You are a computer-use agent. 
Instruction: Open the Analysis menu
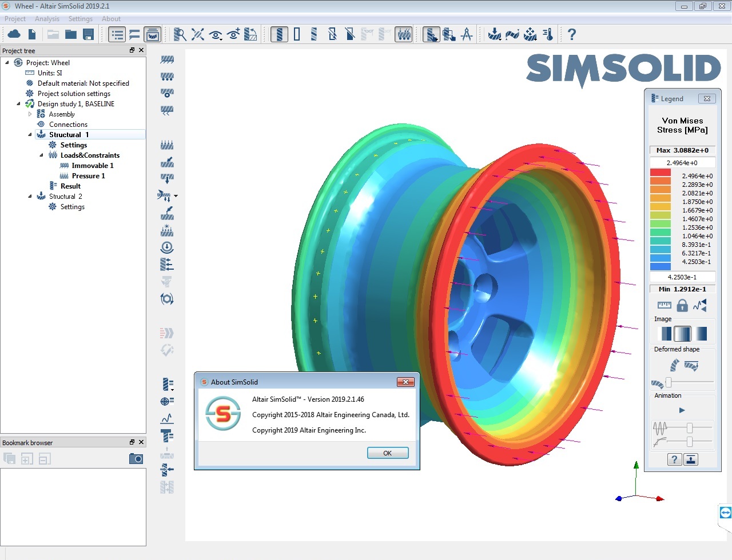coord(47,19)
